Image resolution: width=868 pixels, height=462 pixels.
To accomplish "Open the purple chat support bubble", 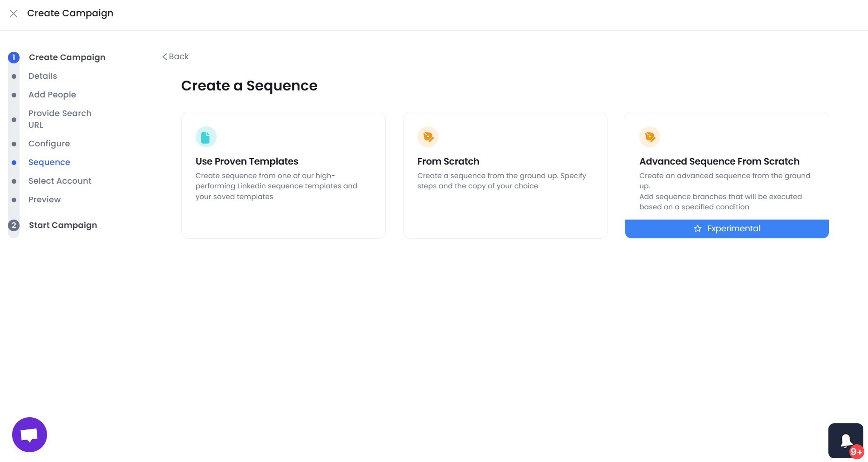I will 29,434.
